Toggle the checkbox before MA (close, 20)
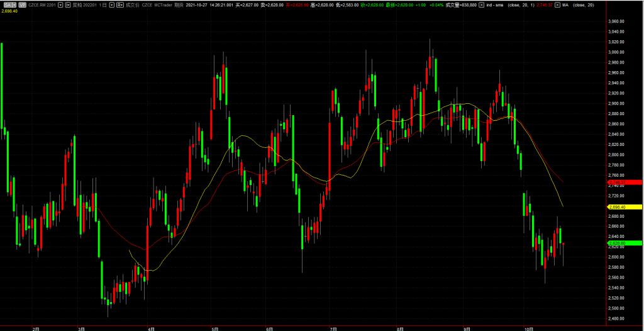 click(x=557, y=5)
